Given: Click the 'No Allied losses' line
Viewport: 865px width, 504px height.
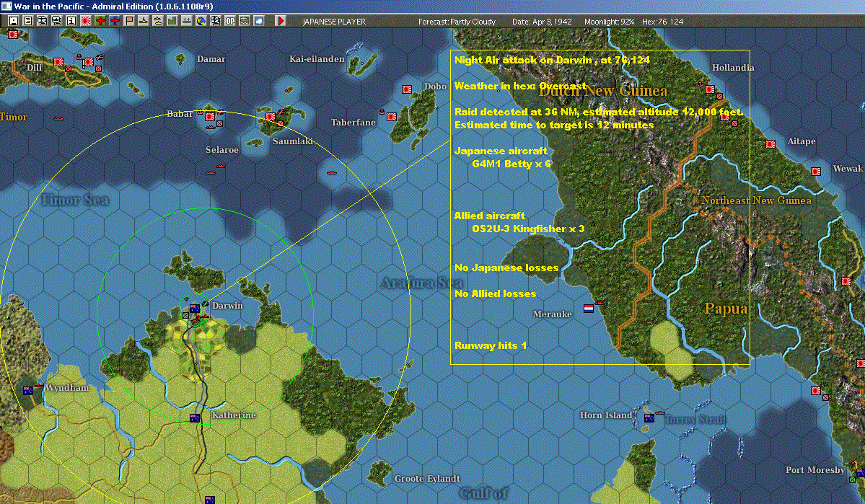Looking at the screenshot, I should point(495,294).
